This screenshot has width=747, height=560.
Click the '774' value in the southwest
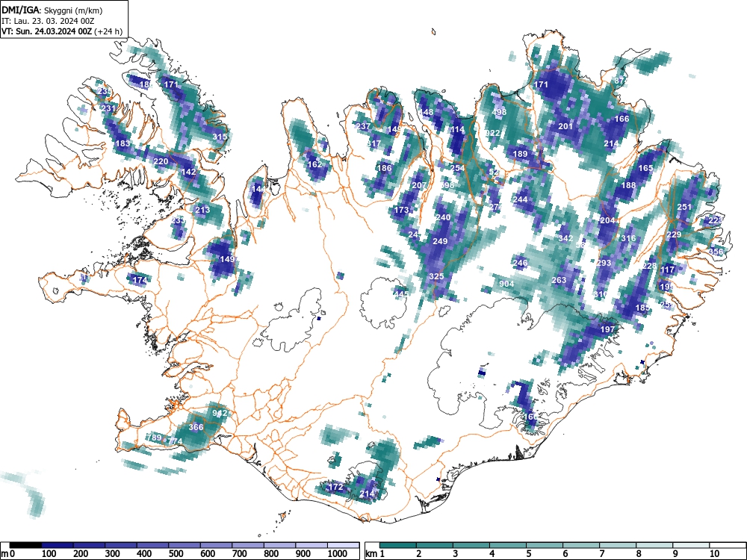(x=175, y=441)
